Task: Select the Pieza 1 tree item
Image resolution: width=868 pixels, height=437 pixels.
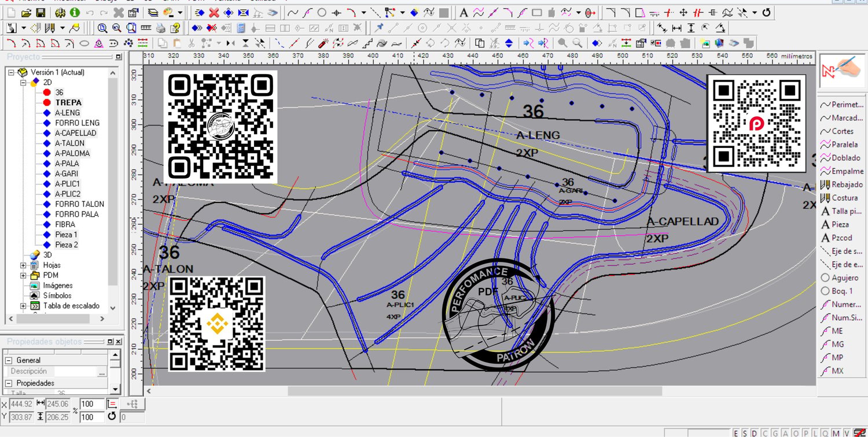Action: pyautogui.click(x=67, y=235)
